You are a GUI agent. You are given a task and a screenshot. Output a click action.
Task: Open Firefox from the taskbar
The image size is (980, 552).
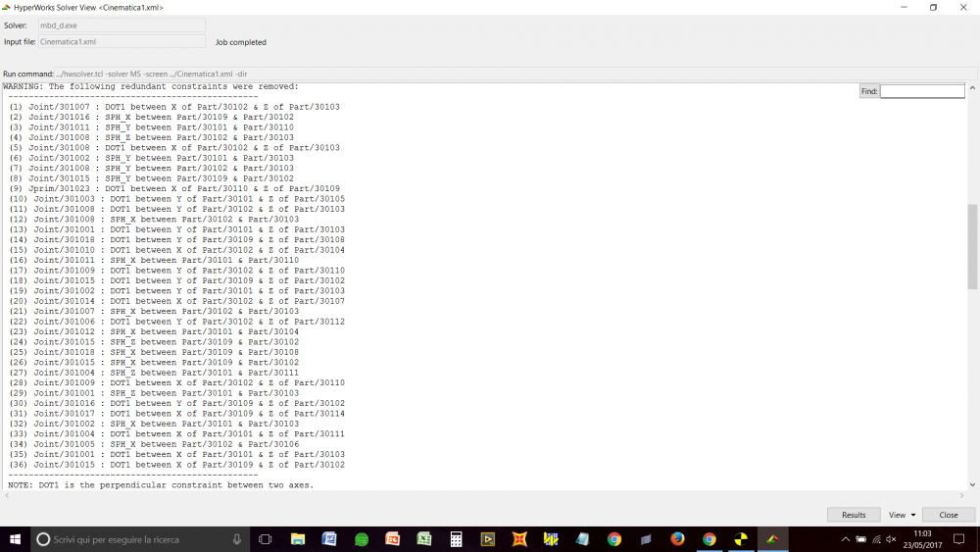(x=677, y=539)
